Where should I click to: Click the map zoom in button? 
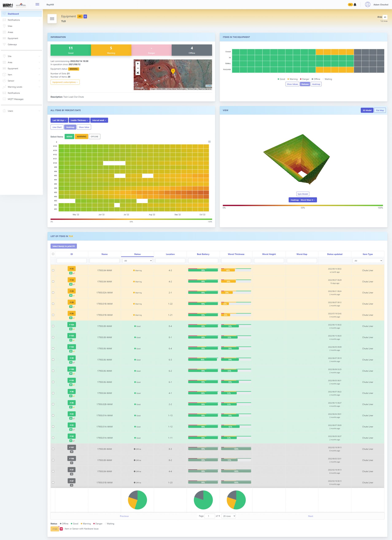point(137,63)
